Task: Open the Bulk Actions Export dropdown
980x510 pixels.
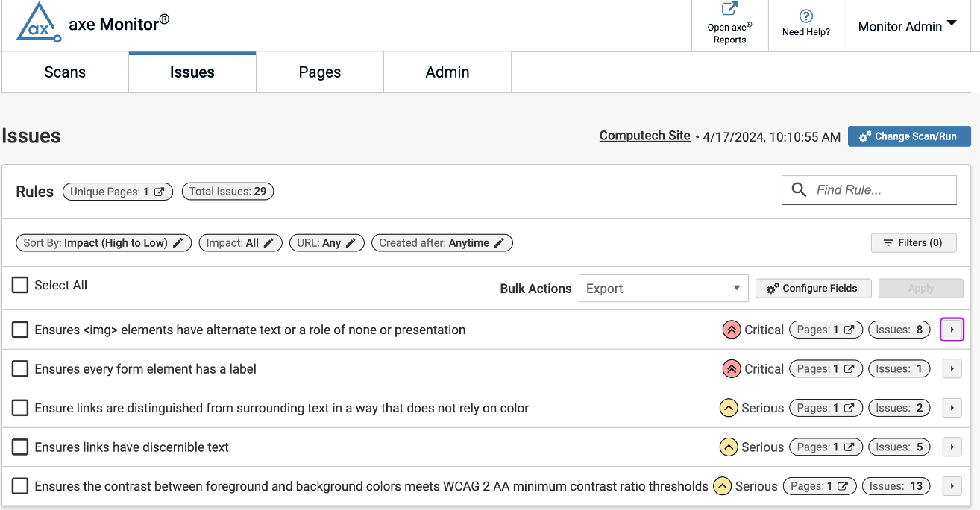Action: [x=663, y=289]
